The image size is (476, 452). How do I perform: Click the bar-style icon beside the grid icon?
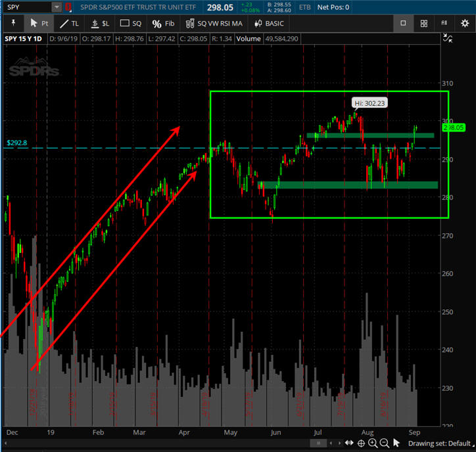pyautogui.click(x=444, y=23)
